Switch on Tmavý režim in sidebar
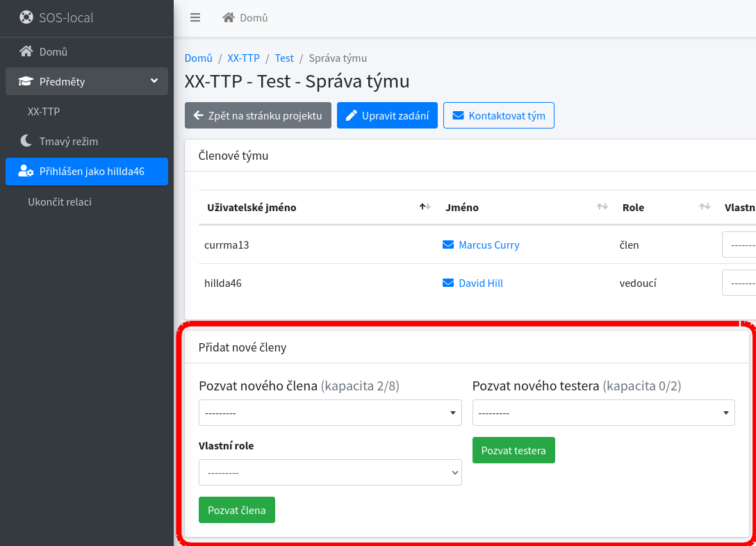The width and height of the screenshot is (756, 546). coord(87,141)
